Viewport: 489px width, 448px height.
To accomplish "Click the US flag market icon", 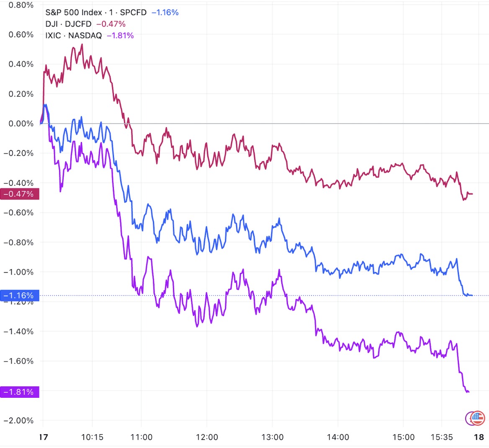I will click(478, 417).
